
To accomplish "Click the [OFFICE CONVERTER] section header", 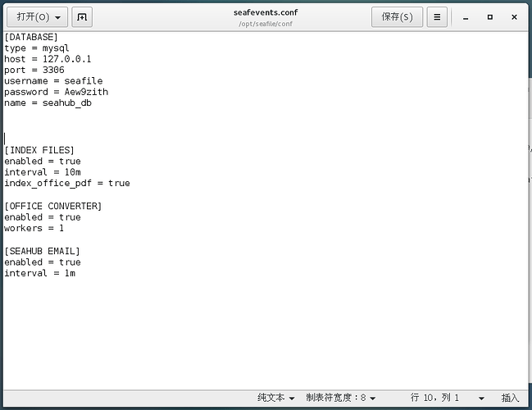I will point(53,206).
